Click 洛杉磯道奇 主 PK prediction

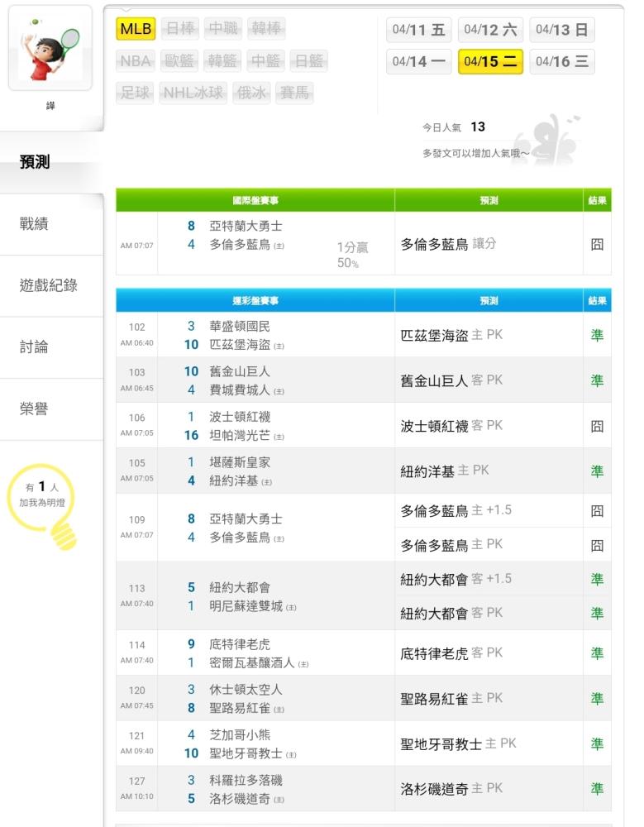pyautogui.click(x=451, y=788)
